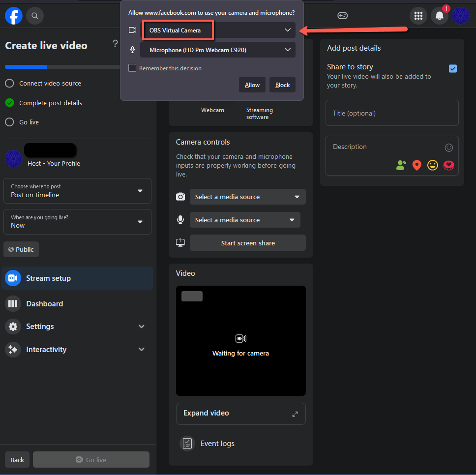Open the Stream setup menu item
This screenshot has height=475, width=476.
pos(77,278)
